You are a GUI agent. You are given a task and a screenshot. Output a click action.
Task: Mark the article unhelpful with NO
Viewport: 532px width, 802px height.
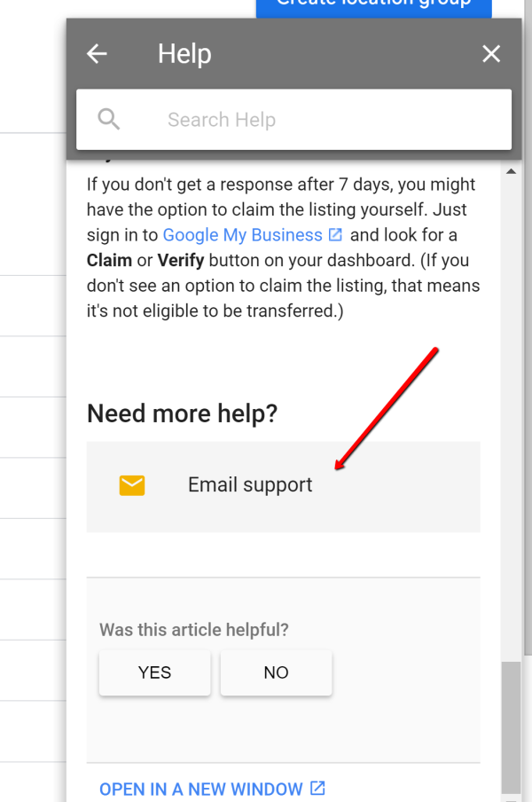click(276, 672)
